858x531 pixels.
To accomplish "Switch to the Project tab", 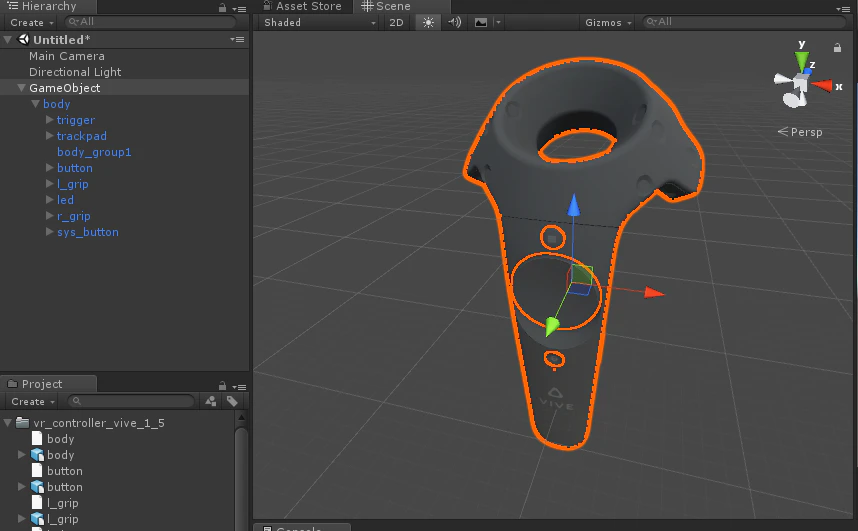I will pos(48,384).
